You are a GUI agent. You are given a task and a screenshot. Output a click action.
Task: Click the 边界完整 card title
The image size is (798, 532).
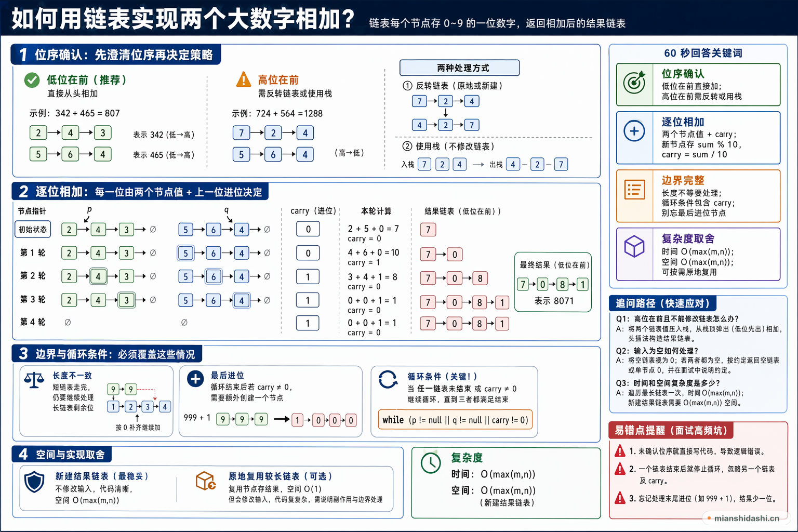[683, 180]
